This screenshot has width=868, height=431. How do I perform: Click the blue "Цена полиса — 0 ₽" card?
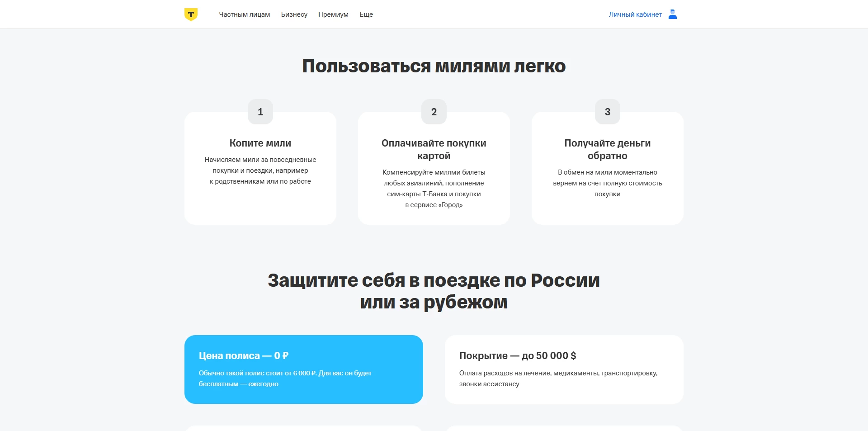click(x=303, y=369)
